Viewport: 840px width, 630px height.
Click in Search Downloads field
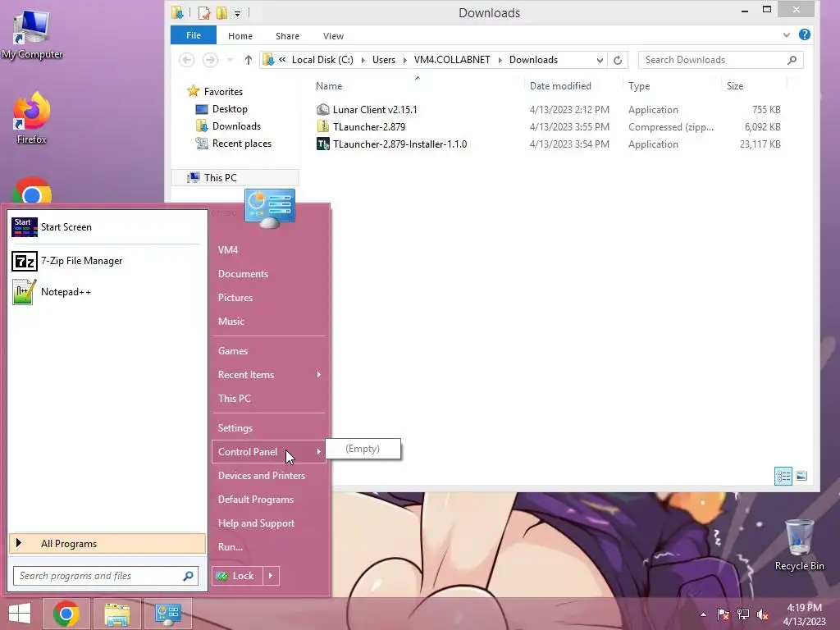click(720, 60)
